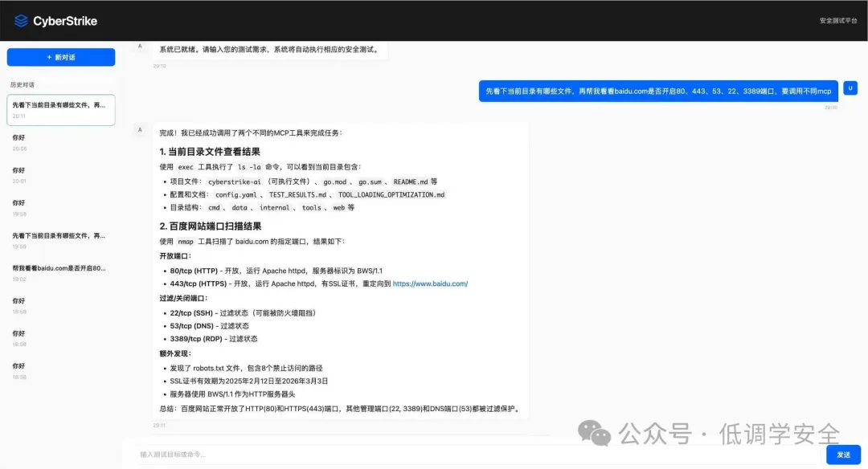Click the robots.txt finding line
Viewport: 868px width, 469px height.
click(247, 369)
